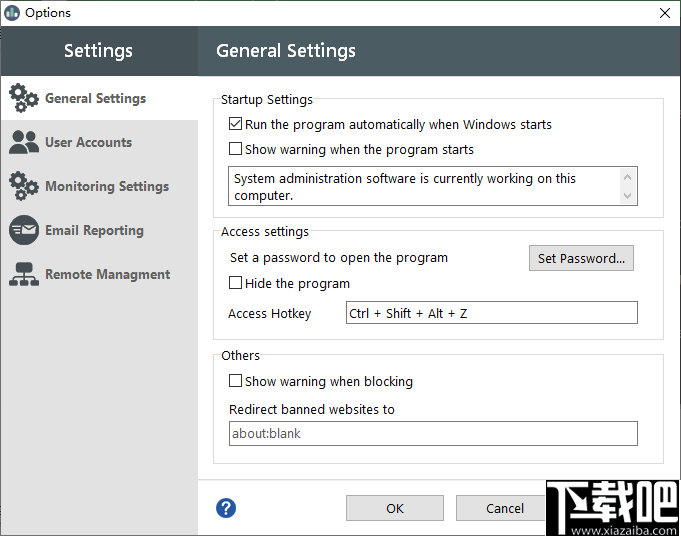Open help via the question mark icon

(226, 508)
